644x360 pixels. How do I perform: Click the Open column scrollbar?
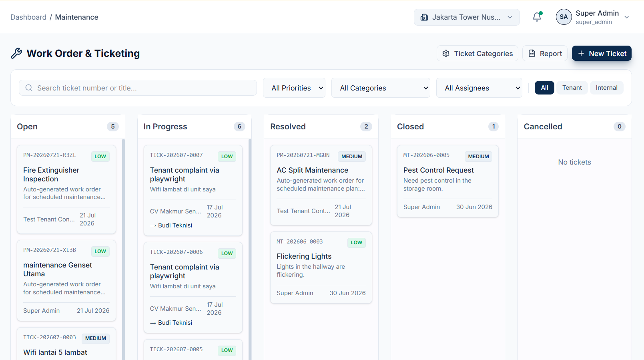(x=123, y=249)
